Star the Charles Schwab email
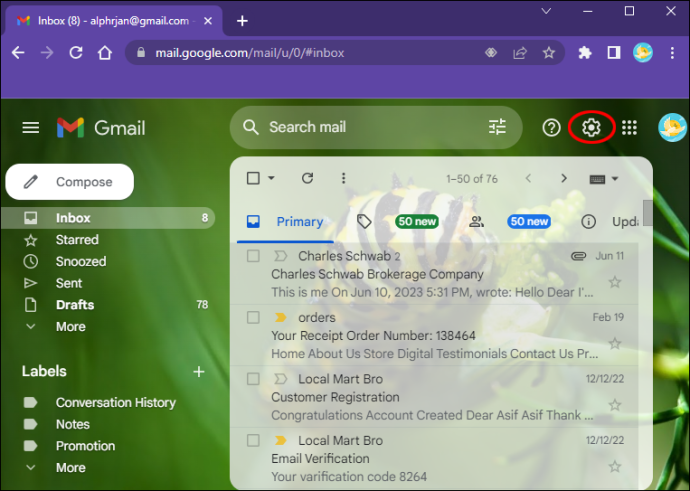 (615, 282)
